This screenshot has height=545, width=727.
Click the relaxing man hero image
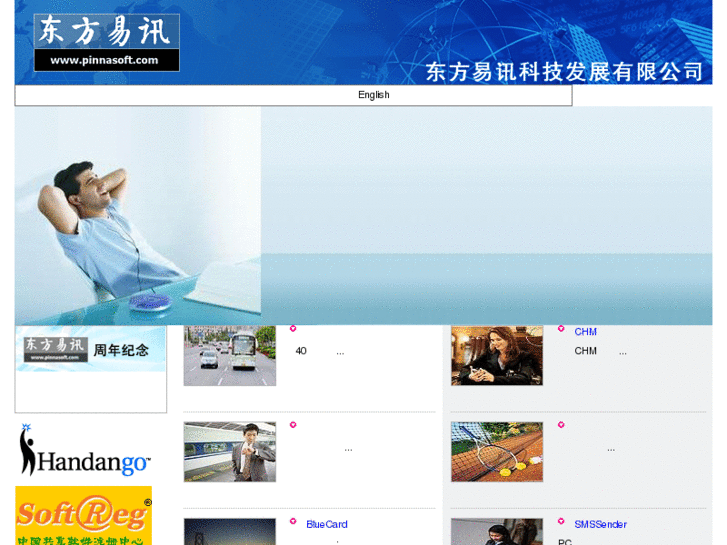tap(138, 216)
